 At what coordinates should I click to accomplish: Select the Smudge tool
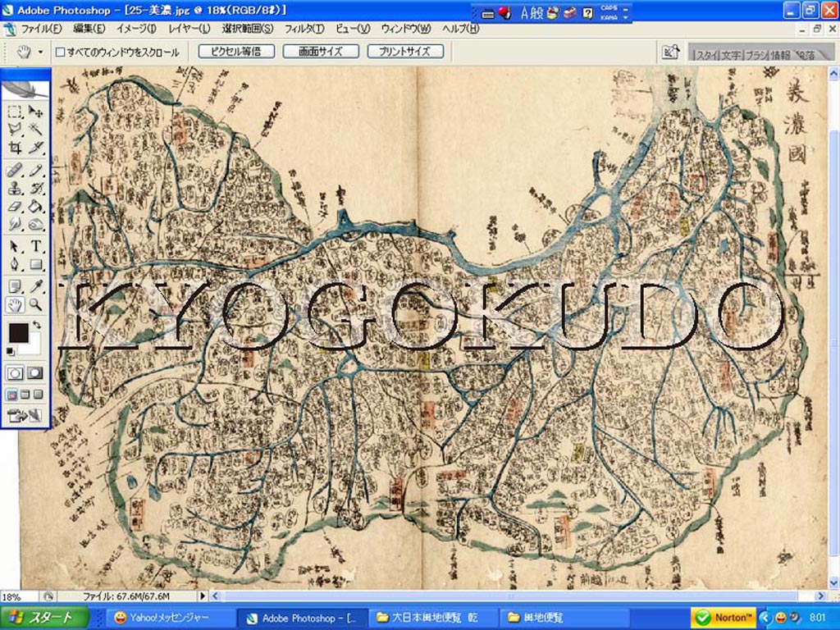pos(15,223)
